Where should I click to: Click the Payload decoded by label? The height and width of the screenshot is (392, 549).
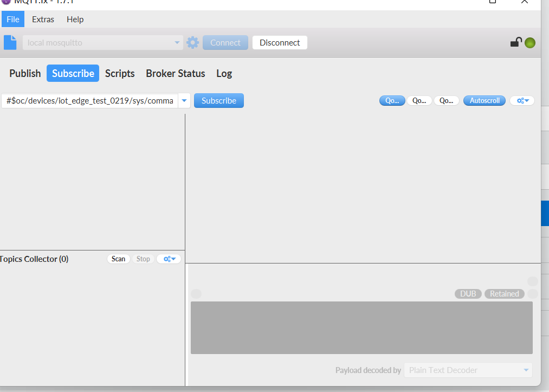(368, 370)
